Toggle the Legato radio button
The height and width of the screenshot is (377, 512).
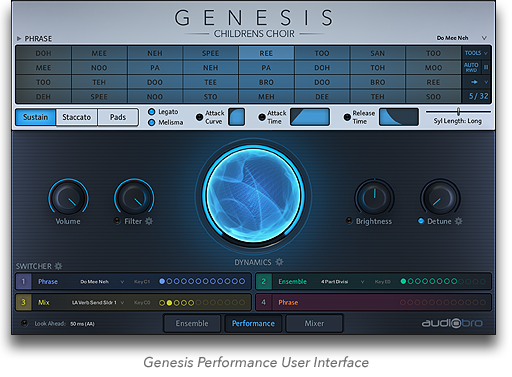coord(152,112)
